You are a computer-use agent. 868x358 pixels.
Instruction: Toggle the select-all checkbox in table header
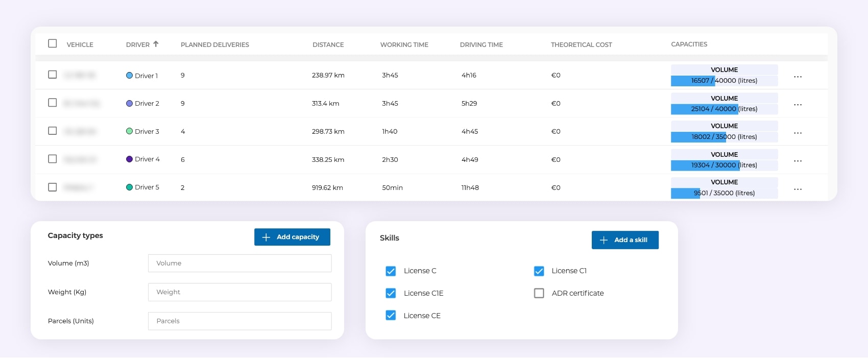click(x=52, y=43)
